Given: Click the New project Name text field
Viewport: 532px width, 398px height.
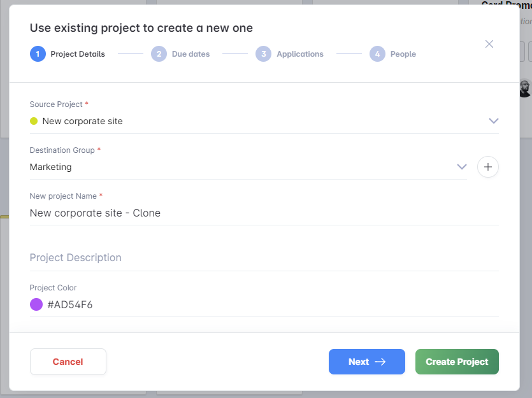Looking at the screenshot, I should [x=264, y=213].
